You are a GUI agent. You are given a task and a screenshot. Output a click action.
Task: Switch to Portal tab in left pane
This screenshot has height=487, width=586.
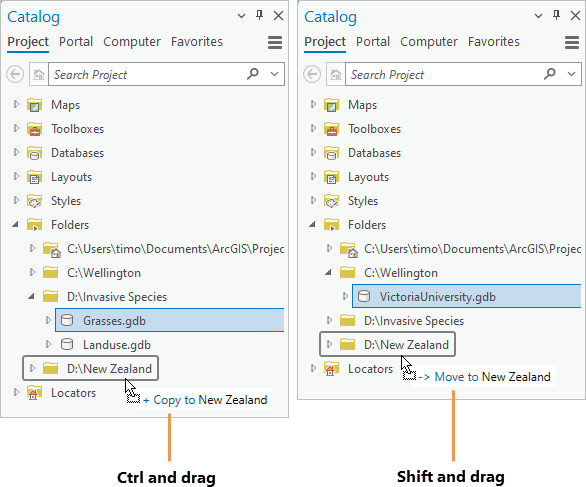(76, 41)
